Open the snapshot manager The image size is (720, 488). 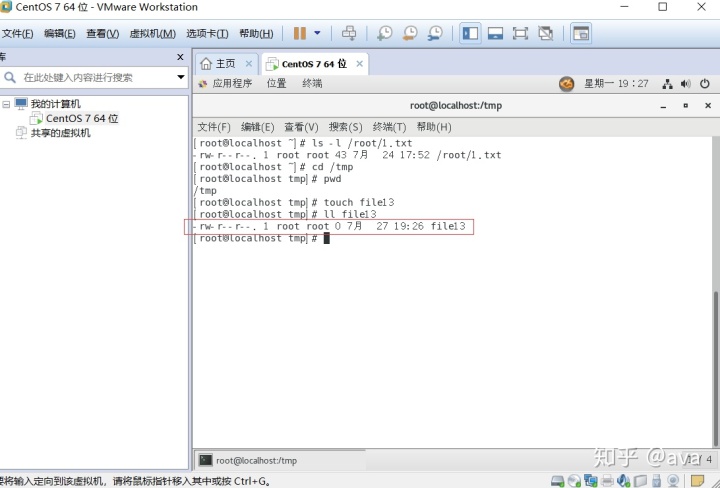click(x=434, y=33)
